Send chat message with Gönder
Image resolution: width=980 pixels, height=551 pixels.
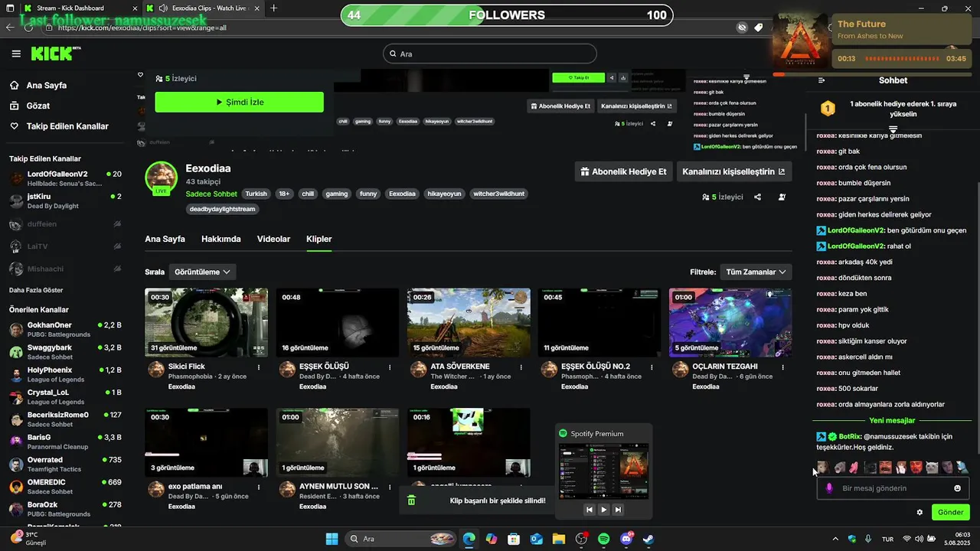click(950, 512)
